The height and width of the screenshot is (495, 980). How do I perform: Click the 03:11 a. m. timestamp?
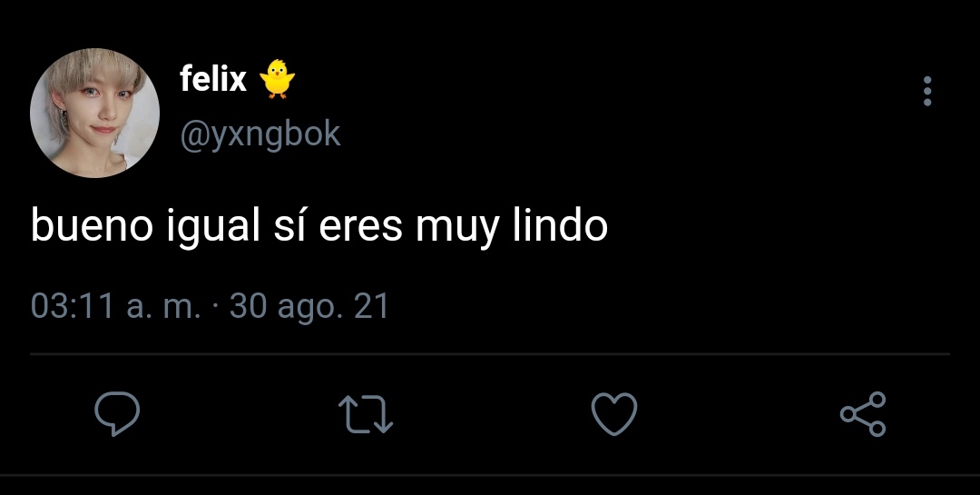(x=115, y=307)
